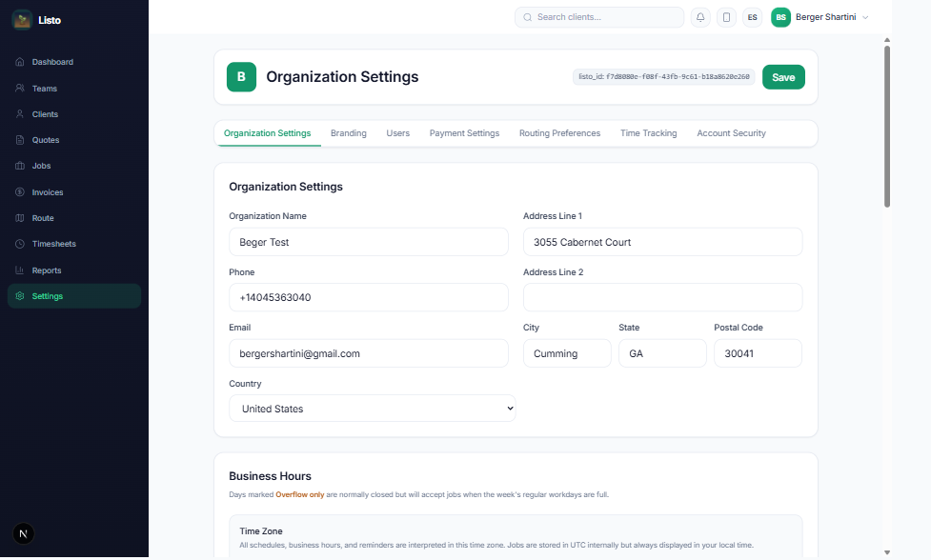Edit the Phone number field
931x560 pixels.
click(x=369, y=297)
